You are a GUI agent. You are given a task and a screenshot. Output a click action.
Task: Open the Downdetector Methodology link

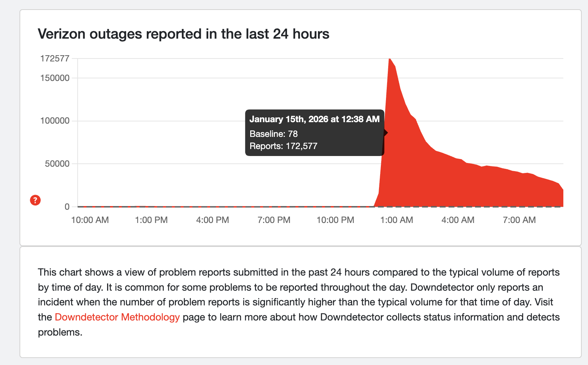tap(117, 317)
